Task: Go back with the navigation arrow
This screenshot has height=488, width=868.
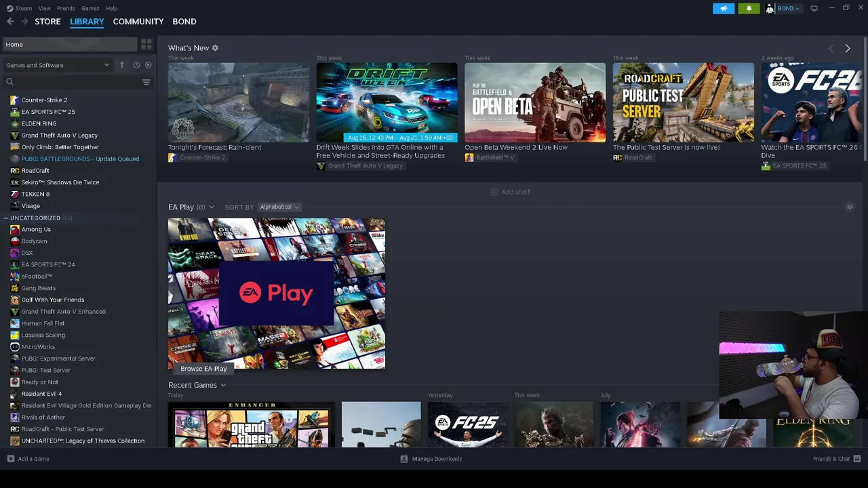Action: click(x=10, y=22)
